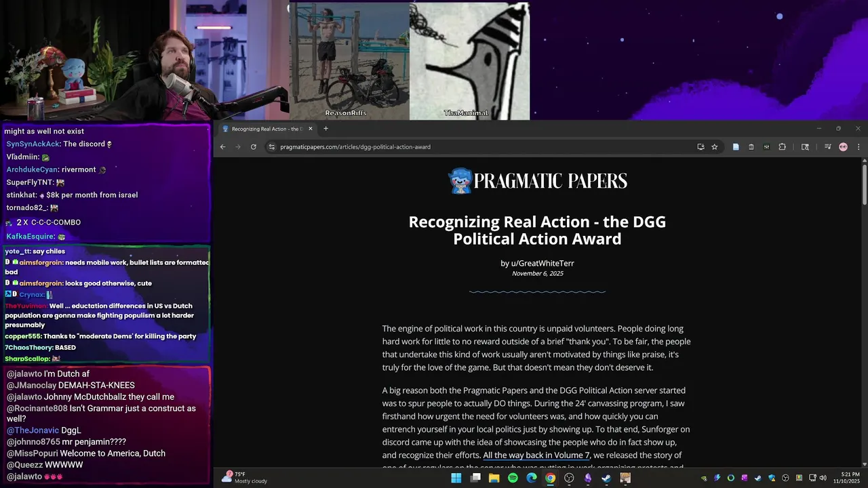The height and width of the screenshot is (488, 868).
Task: Open the Chrome profile avatar
Action: pos(843,146)
